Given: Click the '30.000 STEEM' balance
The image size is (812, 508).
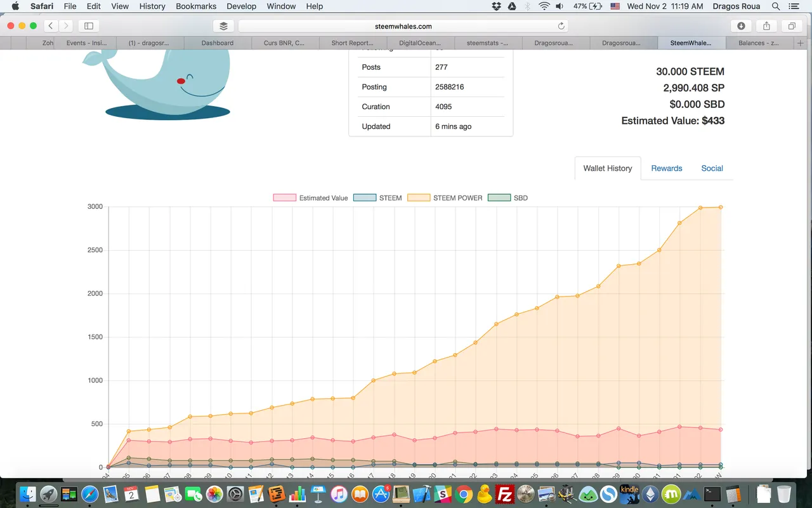Looking at the screenshot, I should pyautogui.click(x=690, y=72).
